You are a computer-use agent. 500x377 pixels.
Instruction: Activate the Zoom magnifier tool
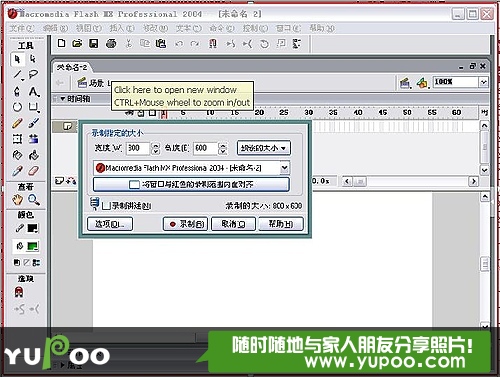pyautogui.click(x=33, y=200)
